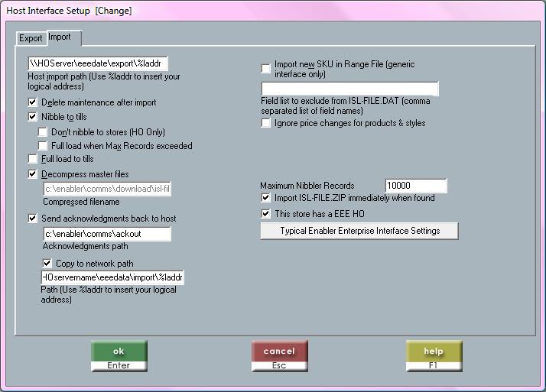Switch to the Export tab
This screenshot has width=546, height=392.
coord(31,38)
